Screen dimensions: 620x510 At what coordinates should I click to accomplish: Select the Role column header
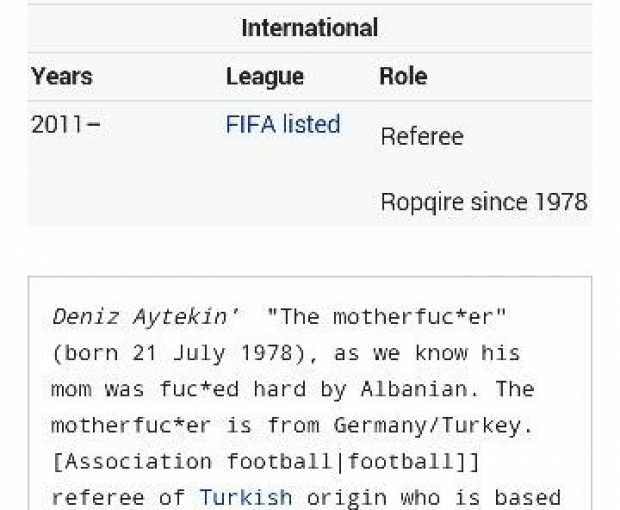click(403, 77)
